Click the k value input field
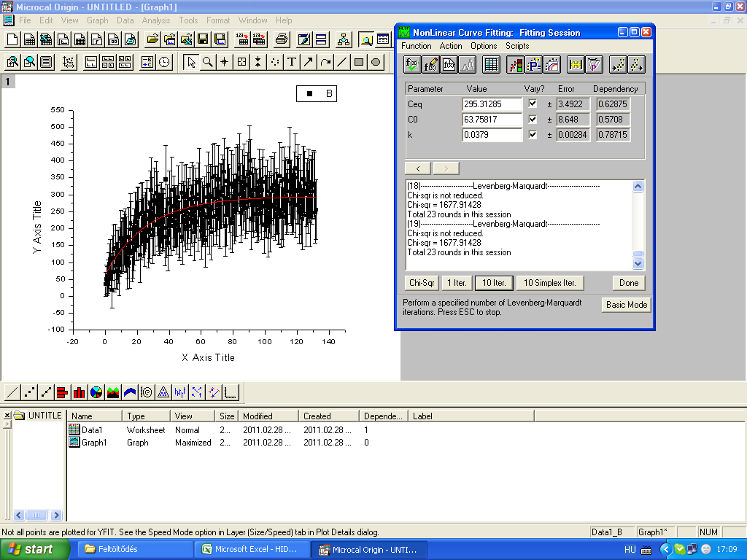The height and width of the screenshot is (560, 747). [x=492, y=134]
